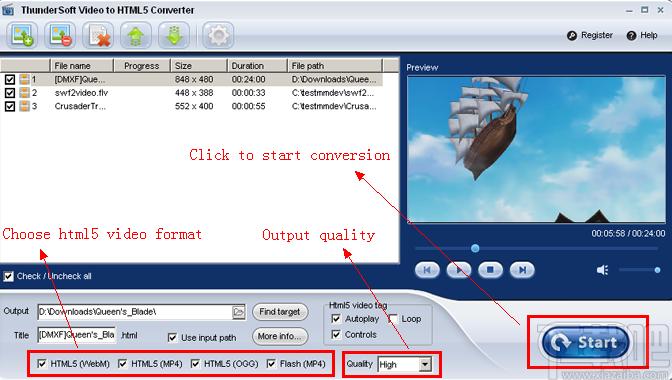Move the selected file down in the list
The width and height of the screenshot is (672, 380).
click(174, 35)
